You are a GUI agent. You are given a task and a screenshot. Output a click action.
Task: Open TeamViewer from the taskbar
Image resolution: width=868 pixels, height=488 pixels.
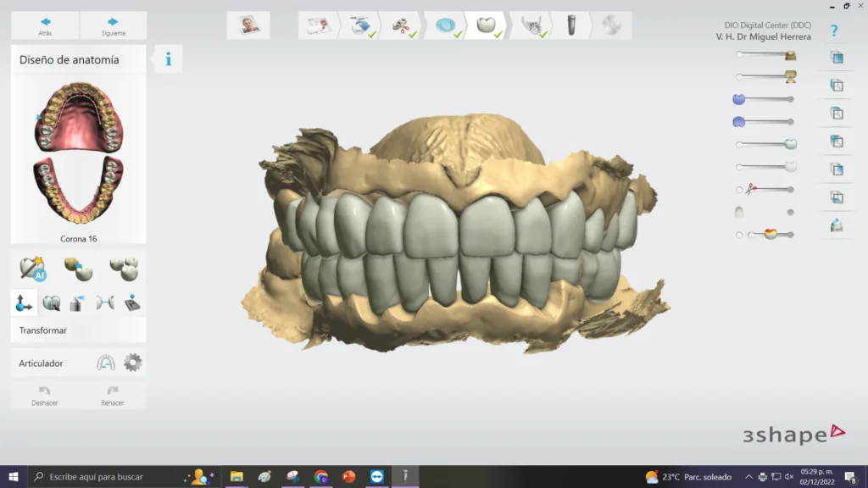[377, 476]
